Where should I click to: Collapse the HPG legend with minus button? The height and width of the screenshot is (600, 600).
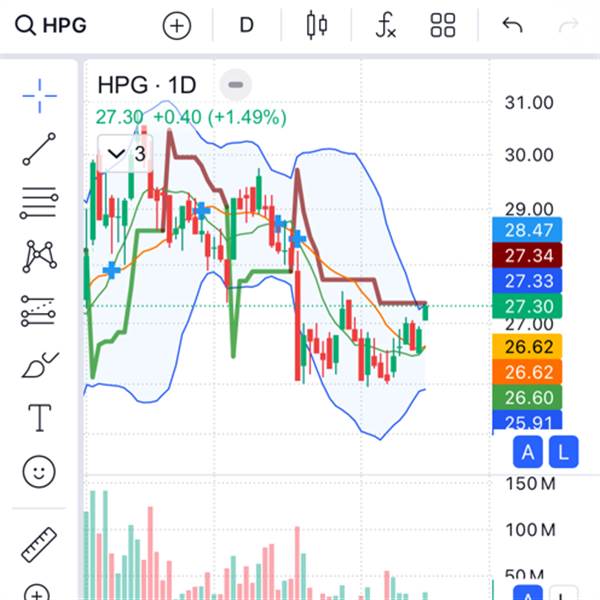[236, 85]
